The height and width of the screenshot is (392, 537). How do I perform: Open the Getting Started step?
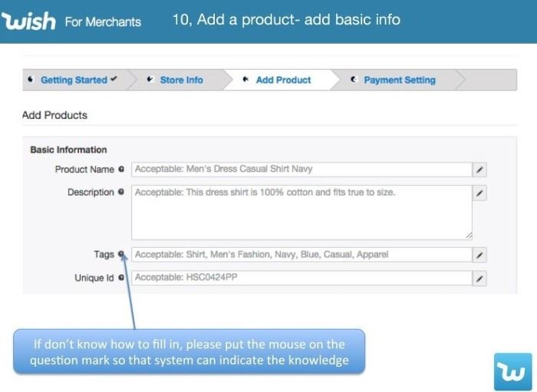(74, 80)
